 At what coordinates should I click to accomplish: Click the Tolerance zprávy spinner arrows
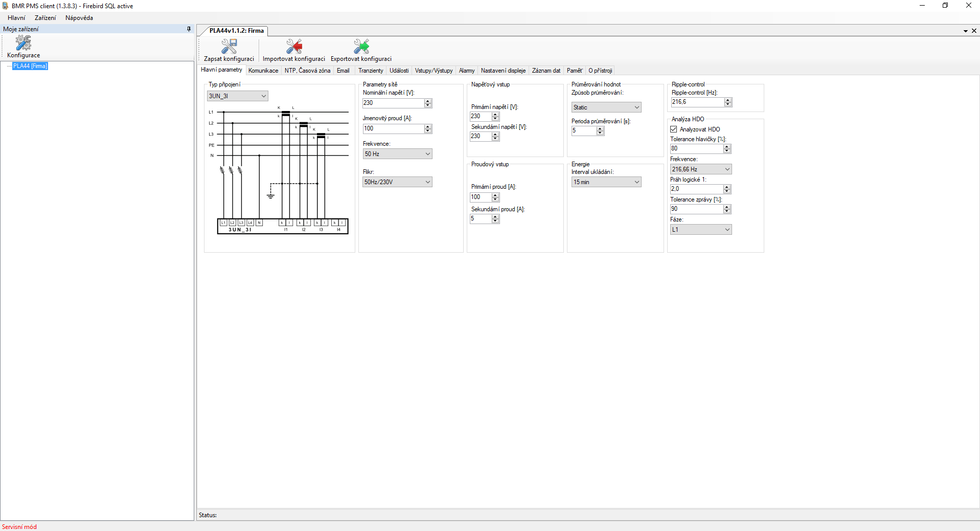pos(727,209)
